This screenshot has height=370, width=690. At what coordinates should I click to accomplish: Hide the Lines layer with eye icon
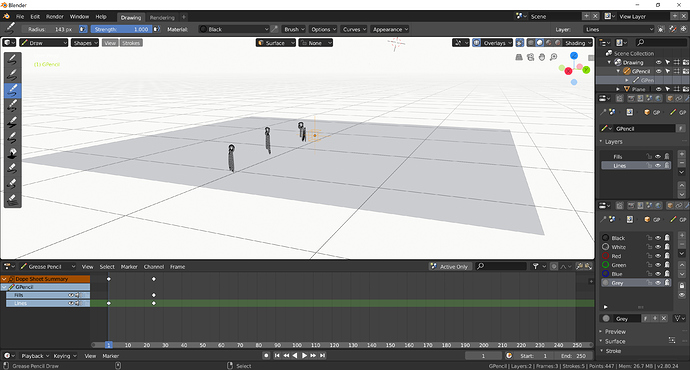[x=658, y=165]
